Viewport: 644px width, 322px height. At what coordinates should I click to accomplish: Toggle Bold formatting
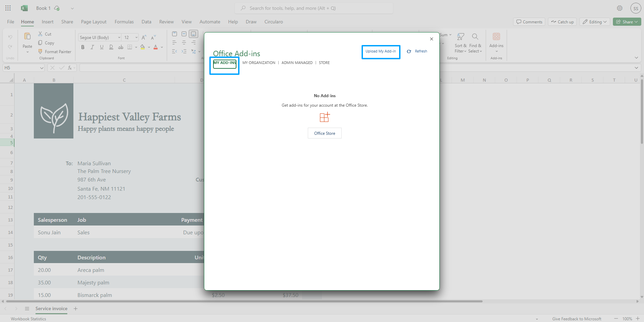[x=83, y=47]
